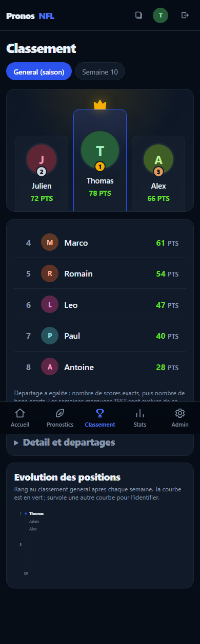Go to Accueil home icon

point(20,413)
